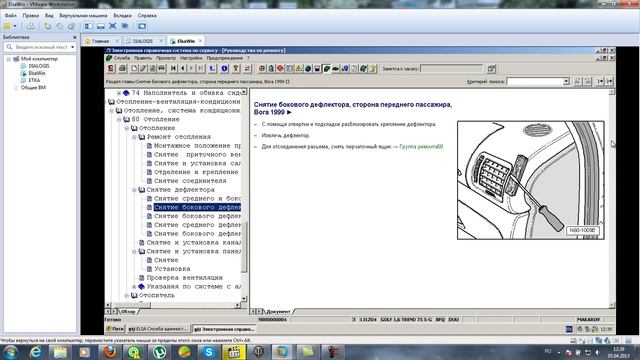The width and height of the screenshot is (640, 360).
Task: Click the previous page arrow icon
Action: coord(182,69)
